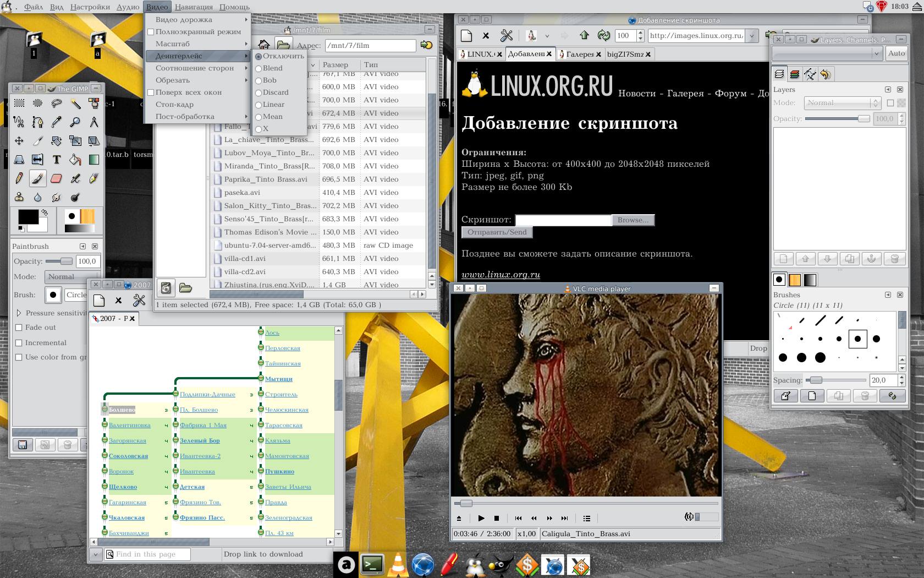This screenshot has width=924, height=578.
Task: Choose the Free Select lasso tool
Action: point(56,103)
